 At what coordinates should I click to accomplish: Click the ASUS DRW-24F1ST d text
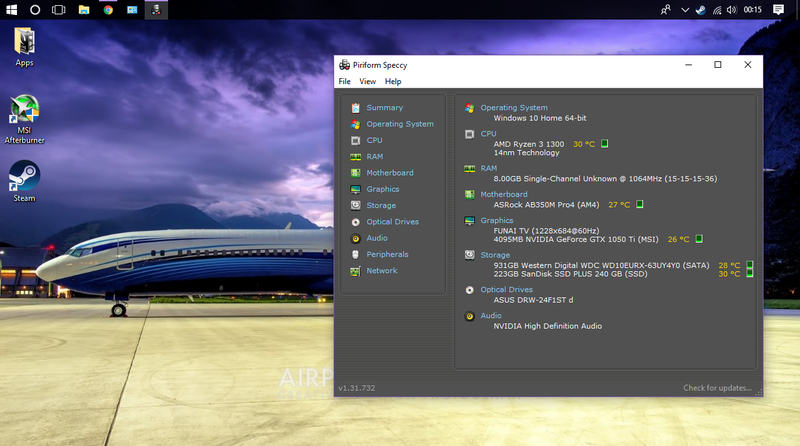[533, 300]
